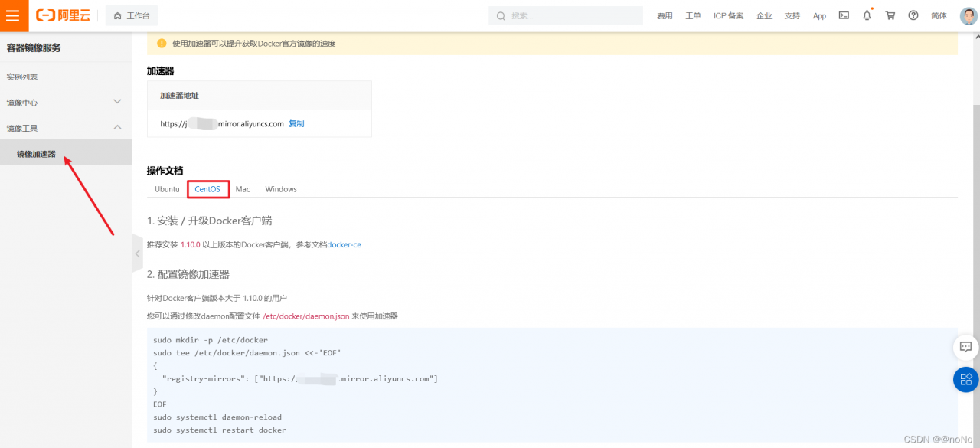Click the mirror.aliyuncs.com accelerator URL
980x448 pixels.
(222, 123)
